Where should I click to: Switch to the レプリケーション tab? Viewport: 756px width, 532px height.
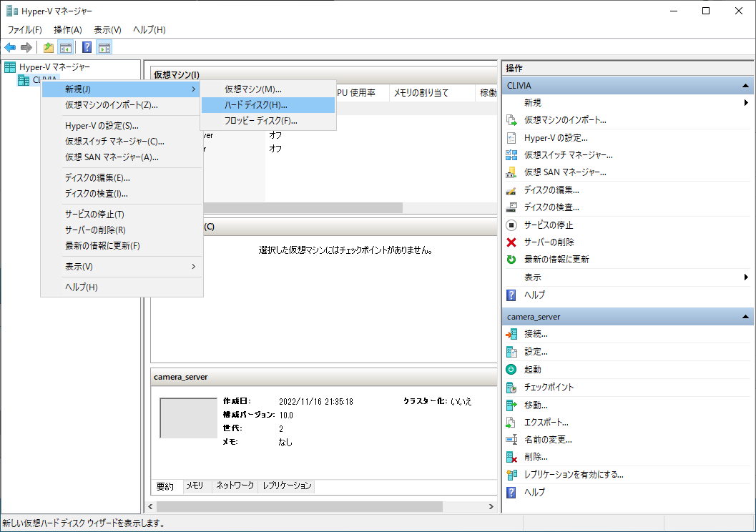tap(287, 486)
